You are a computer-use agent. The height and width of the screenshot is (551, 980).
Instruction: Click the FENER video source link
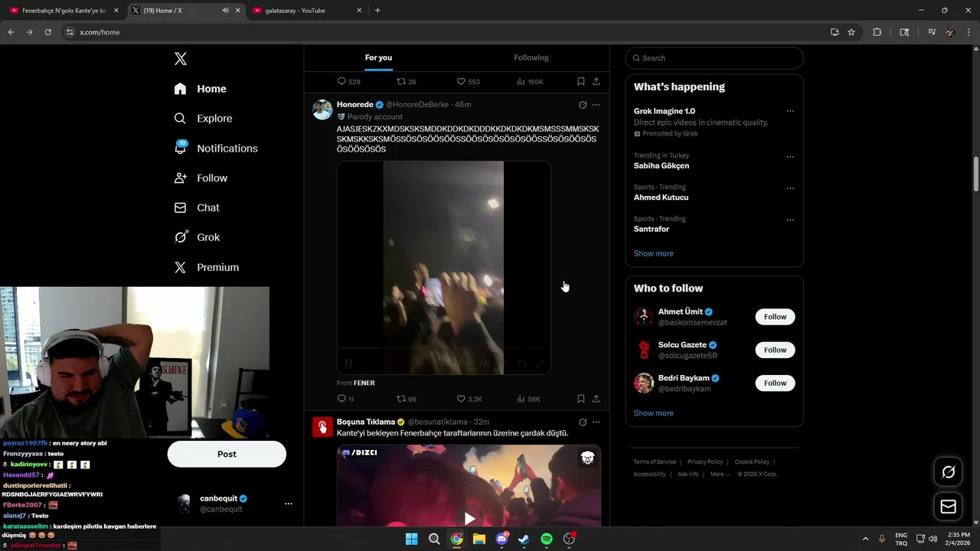click(364, 383)
